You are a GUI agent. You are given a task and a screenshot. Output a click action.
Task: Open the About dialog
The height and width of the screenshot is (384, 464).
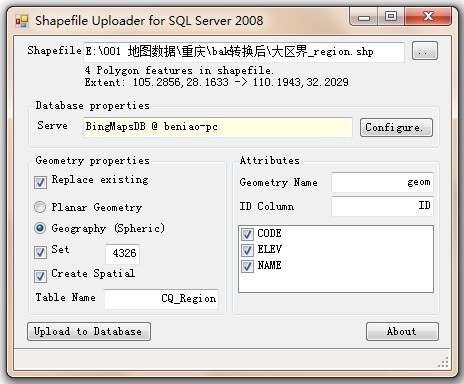[x=402, y=331]
